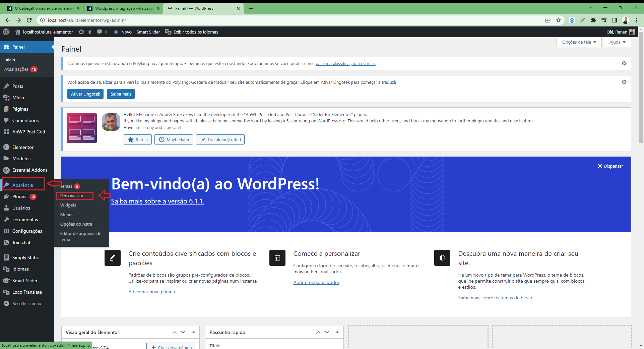Open the Ferramentas wrench icon
This screenshot has width=644, height=349.
(6, 220)
